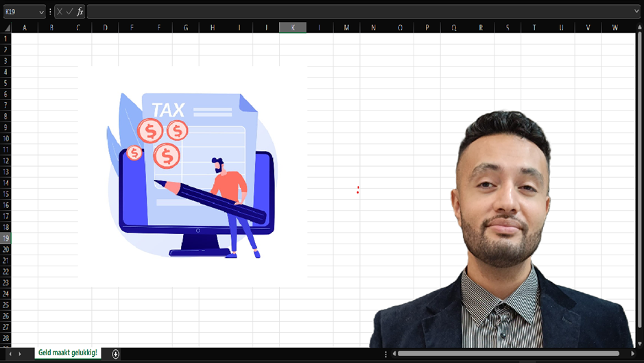Click the Name Box showing K19
The height and width of the screenshot is (363, 644).
[19, 12]
